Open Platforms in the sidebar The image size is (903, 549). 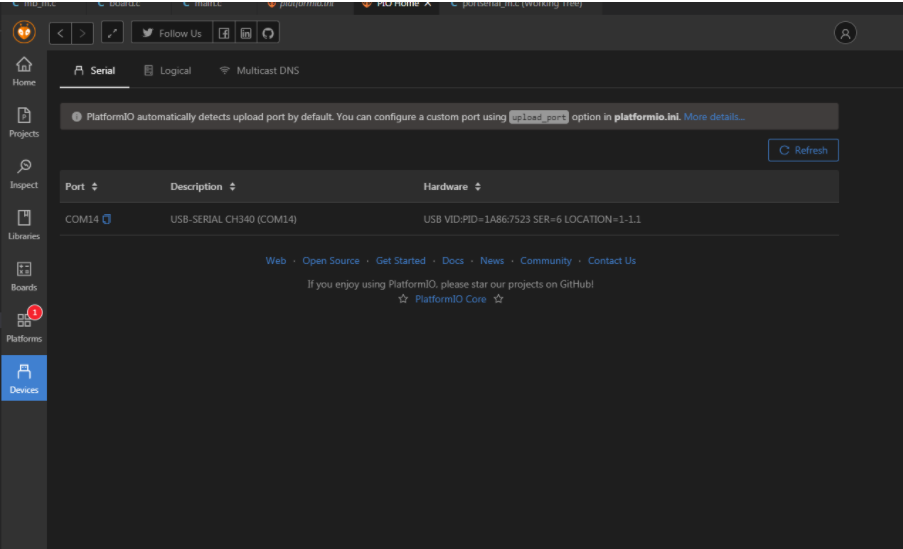(24, 328)
